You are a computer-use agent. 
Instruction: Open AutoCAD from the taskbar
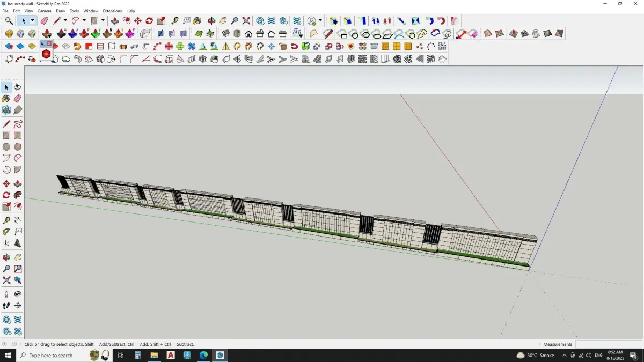coord(171,355)
